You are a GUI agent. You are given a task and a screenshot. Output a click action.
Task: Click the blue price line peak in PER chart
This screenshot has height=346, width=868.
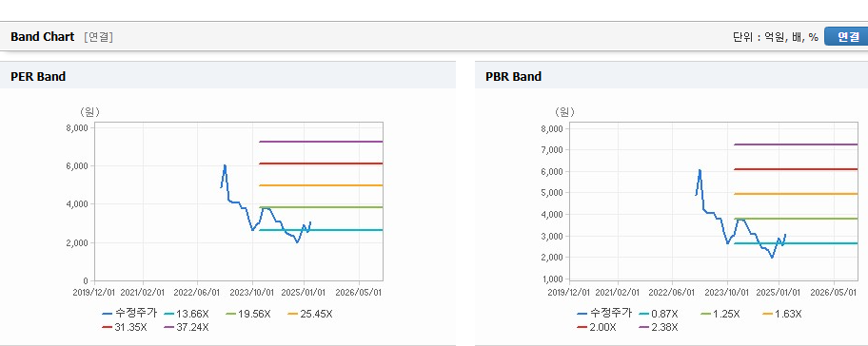(x=225, y=165)
